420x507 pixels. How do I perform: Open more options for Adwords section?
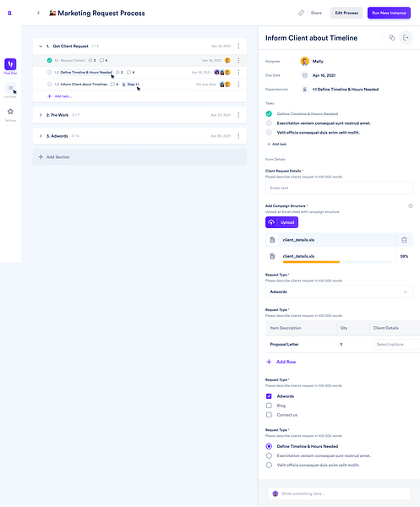pos(238,136)
